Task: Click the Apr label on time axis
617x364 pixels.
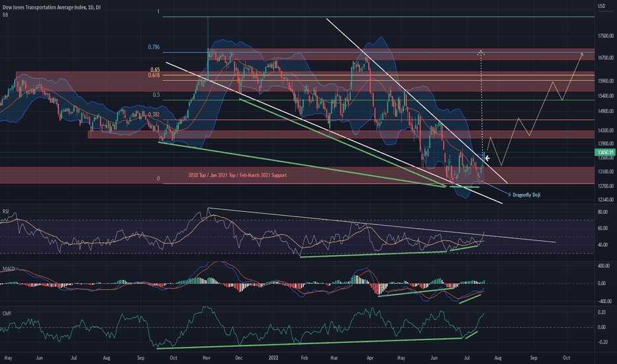Action: tap(370, 357)
